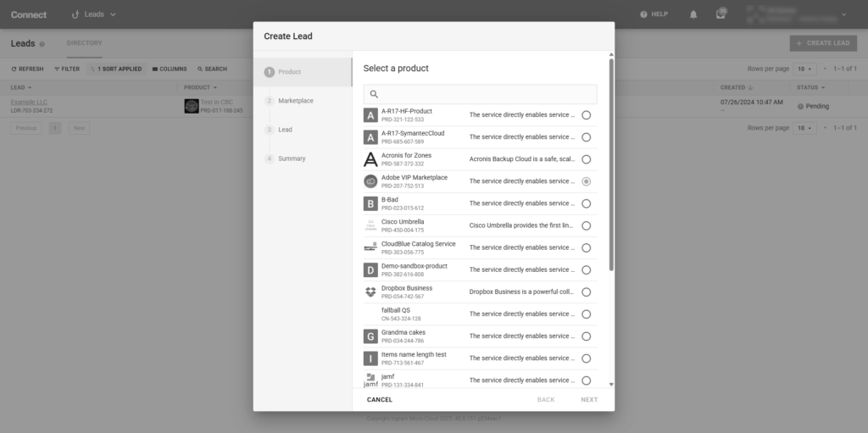Select the Dropbox Business radio button
Viewport: 868px width, 433px height.
coord(587,292)
